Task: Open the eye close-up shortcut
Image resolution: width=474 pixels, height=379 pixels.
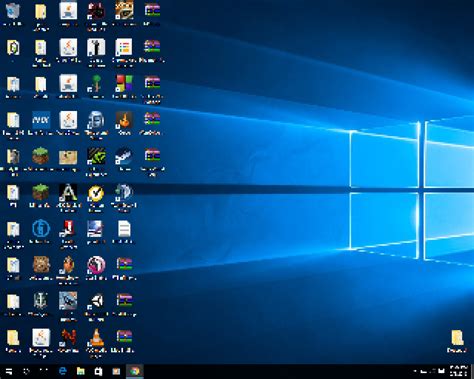Action: click(124, 10)
